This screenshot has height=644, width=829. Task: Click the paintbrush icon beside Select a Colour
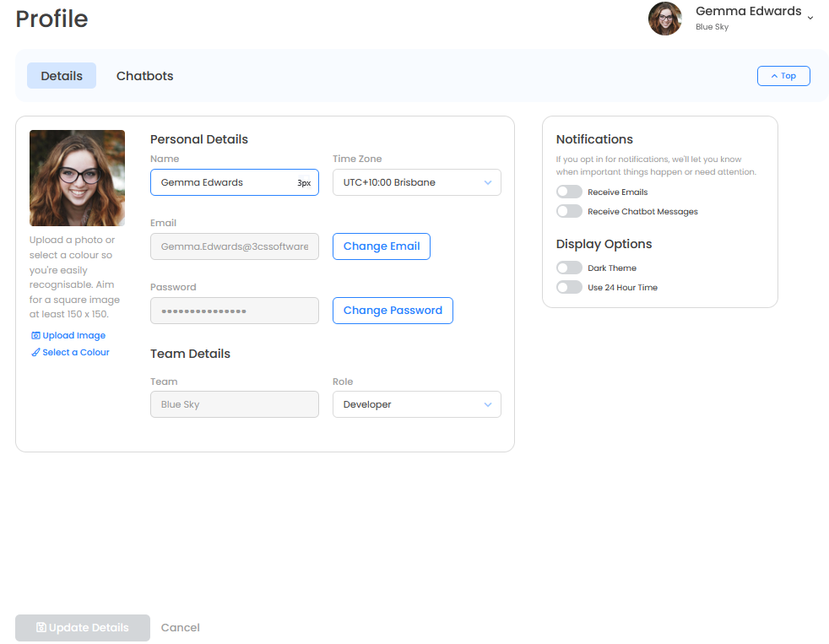(x=35, y=353)
